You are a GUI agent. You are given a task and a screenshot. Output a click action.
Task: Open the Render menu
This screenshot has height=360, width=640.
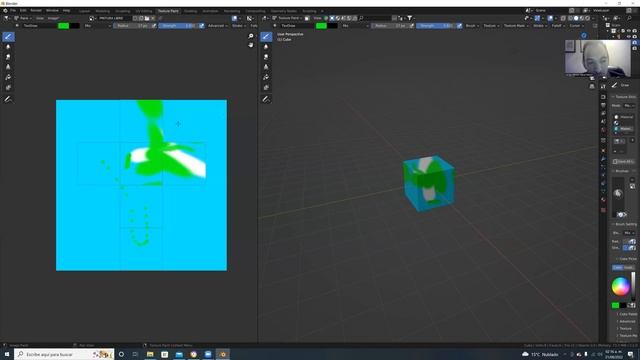36,11
